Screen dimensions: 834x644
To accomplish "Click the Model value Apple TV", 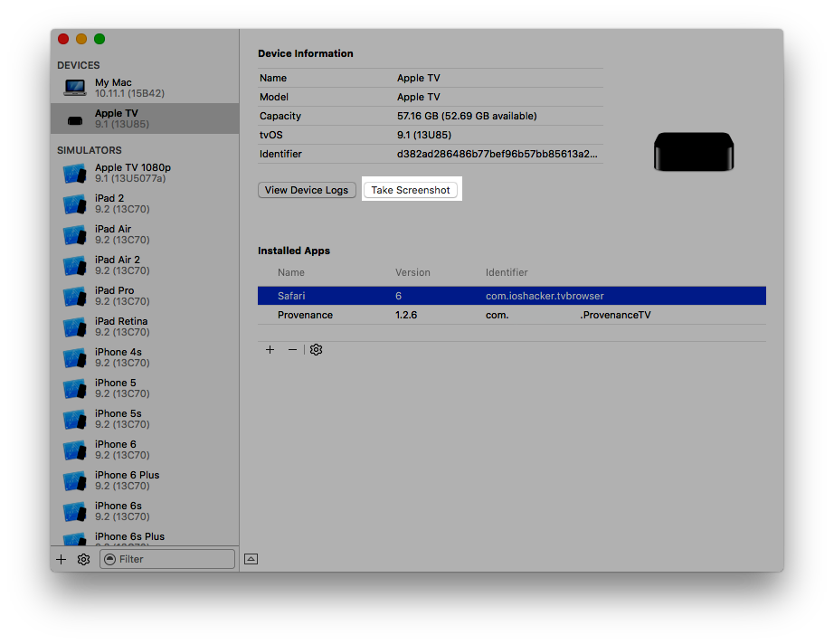I will [419, 98].
